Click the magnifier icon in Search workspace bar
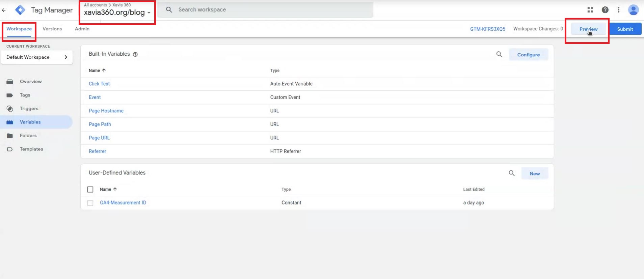 coord(169,10)
